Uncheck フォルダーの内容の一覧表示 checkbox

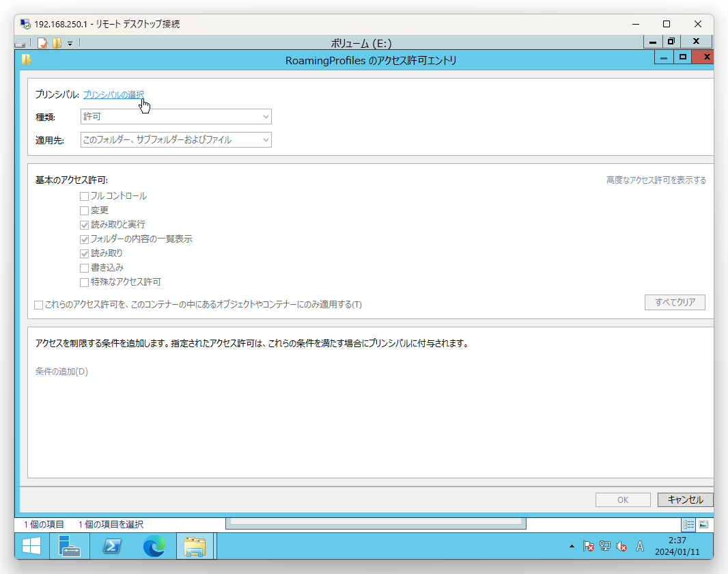[x=84, y=240]
